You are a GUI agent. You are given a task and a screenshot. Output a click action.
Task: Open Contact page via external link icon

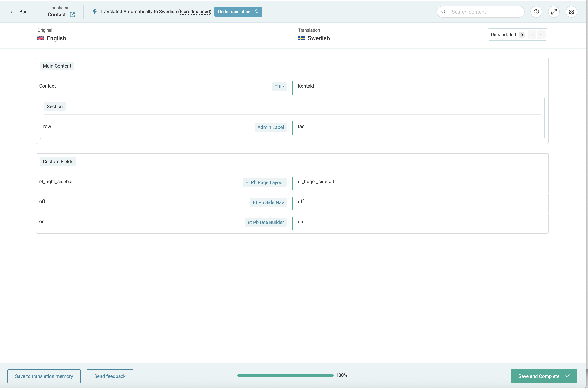click(72, 15)
